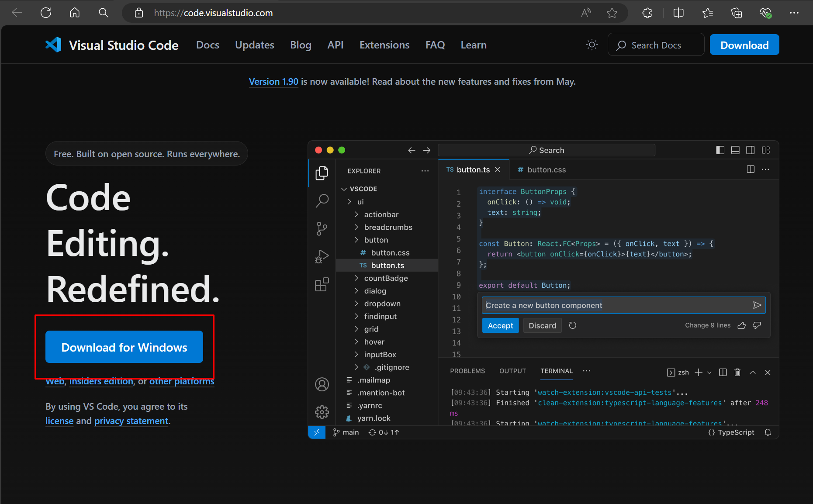
Task: Click the Accept button
Action: coord(501,325)
